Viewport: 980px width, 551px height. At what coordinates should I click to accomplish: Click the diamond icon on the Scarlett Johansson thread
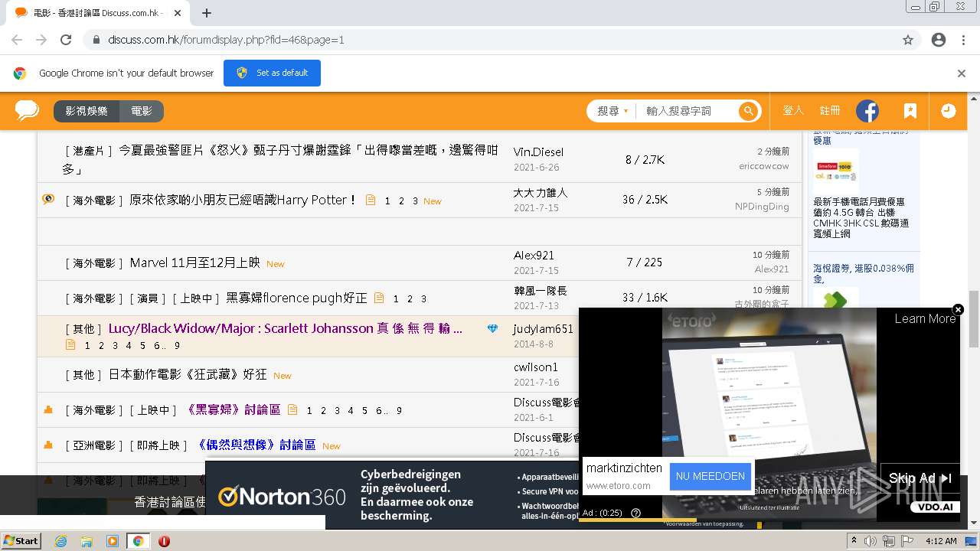click(492, 328)
